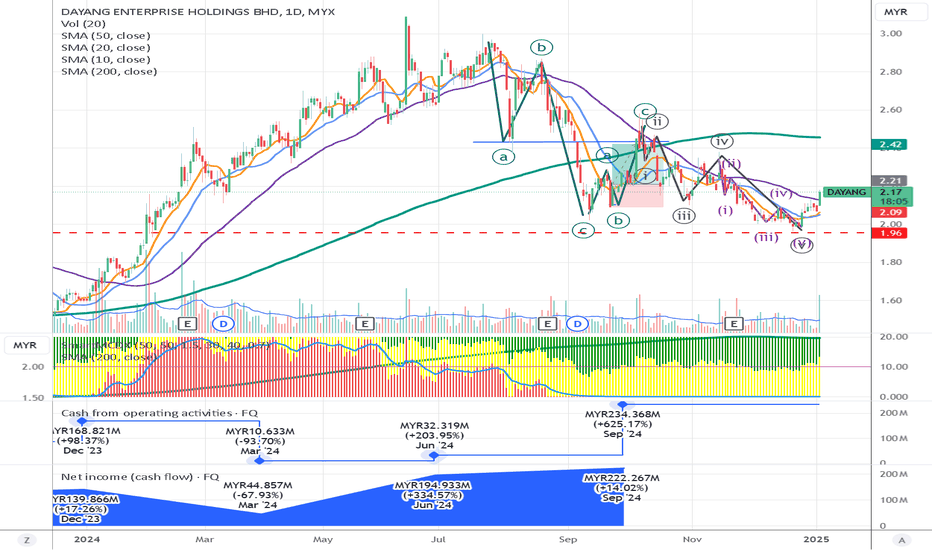
Task: Click 'Net income (cash flow) · FQ' legend
Action: [140, 477]
